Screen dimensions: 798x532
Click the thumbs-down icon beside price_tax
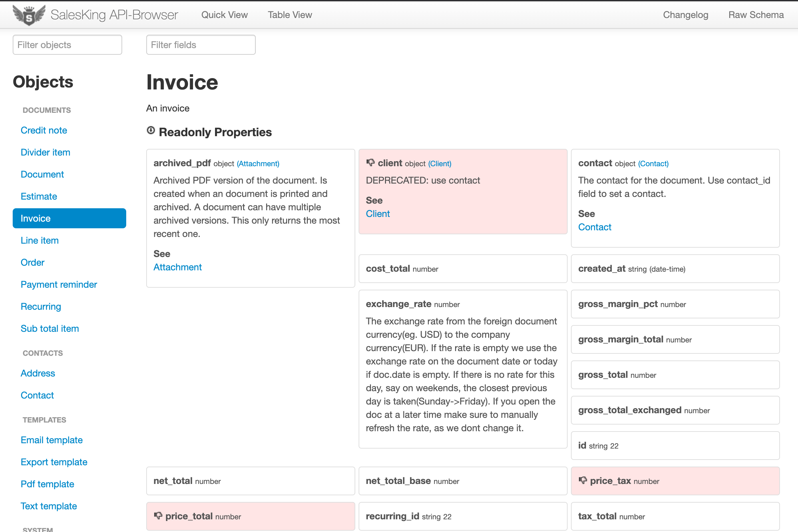point(582,480)
